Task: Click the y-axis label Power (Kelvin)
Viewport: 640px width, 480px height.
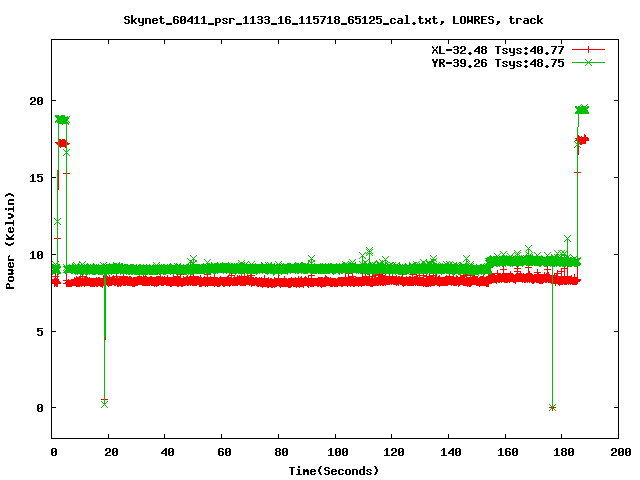Action: tap(10, 241)
